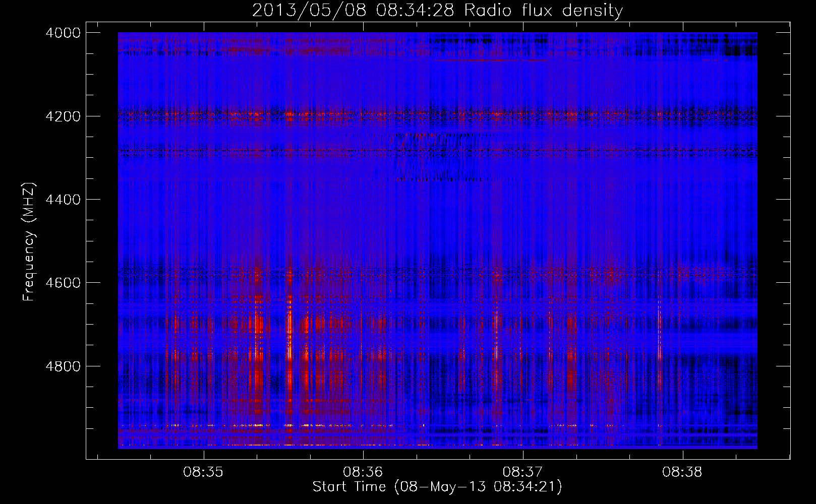Image resolution: width=816 pixels, height=504 pixels.
Task: Click the 08:35 time tick label
Action: 203,472
